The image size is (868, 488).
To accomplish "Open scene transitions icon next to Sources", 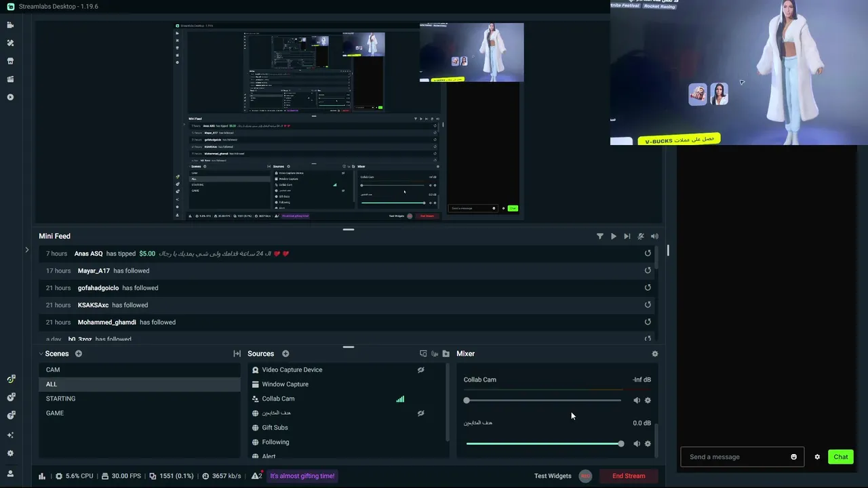I will [x=237, y=354].
